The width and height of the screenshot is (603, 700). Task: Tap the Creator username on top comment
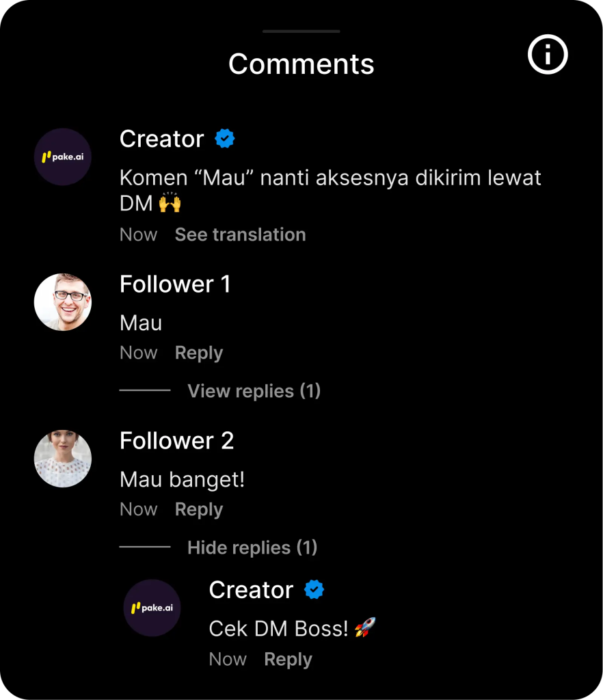pos(161,139)
